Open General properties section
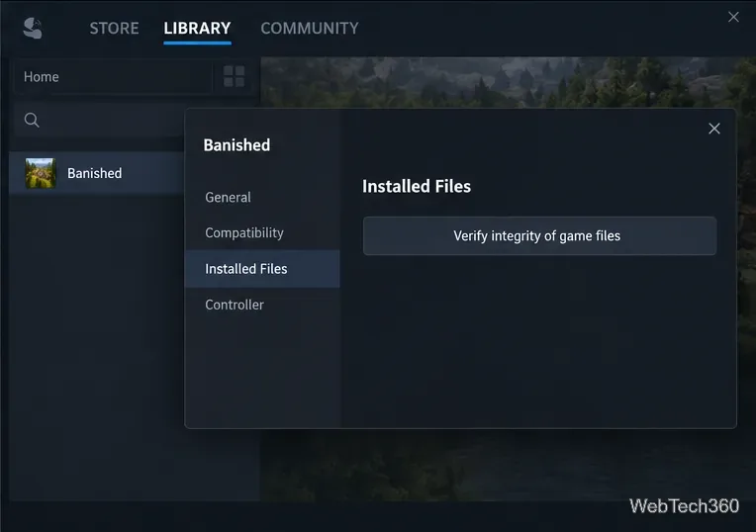 pos(262,197)
